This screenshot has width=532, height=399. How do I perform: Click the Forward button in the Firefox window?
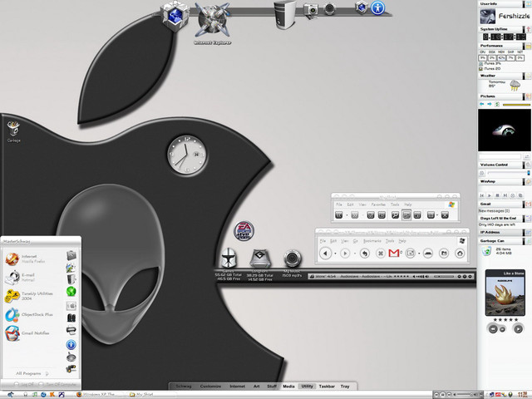click(x=345, y=254)
